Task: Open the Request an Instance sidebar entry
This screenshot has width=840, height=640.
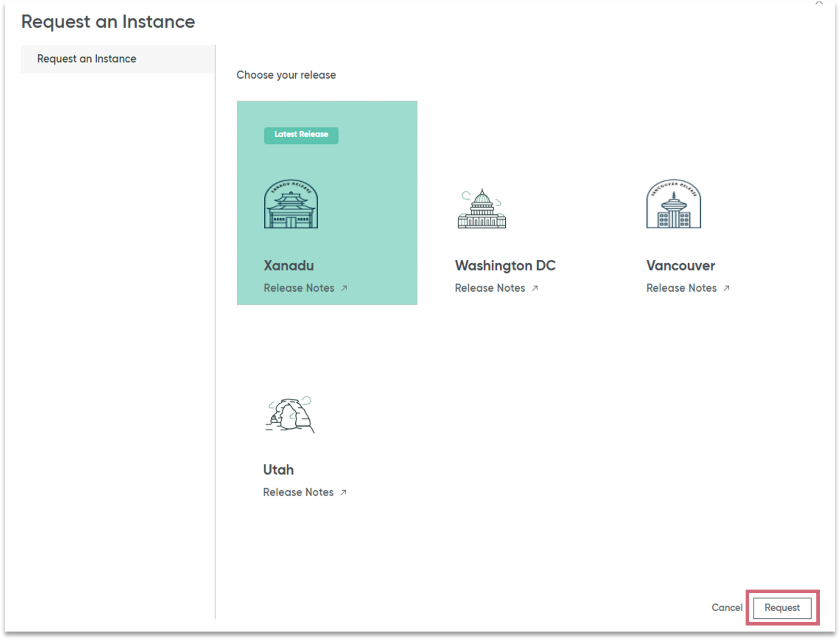Action: point(86,59)
